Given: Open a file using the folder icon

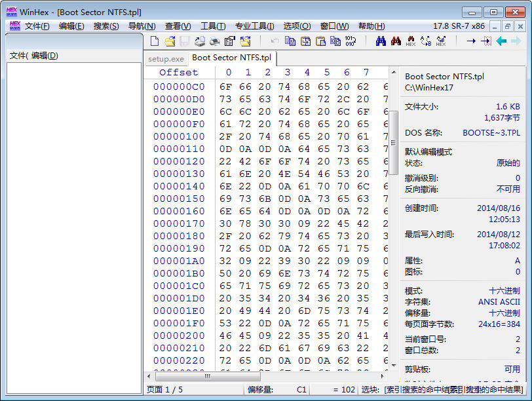Looking at the screenshot, I should click(x=170, y=41).
